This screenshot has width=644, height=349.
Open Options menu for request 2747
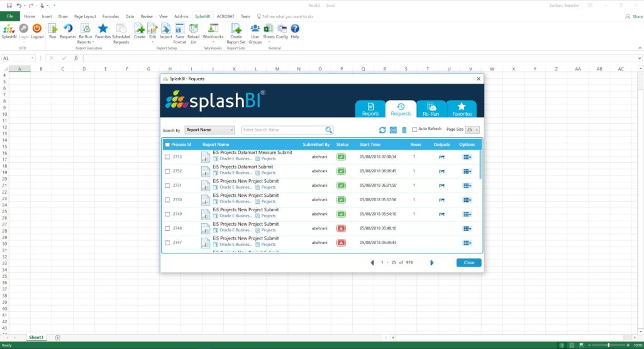467,243
